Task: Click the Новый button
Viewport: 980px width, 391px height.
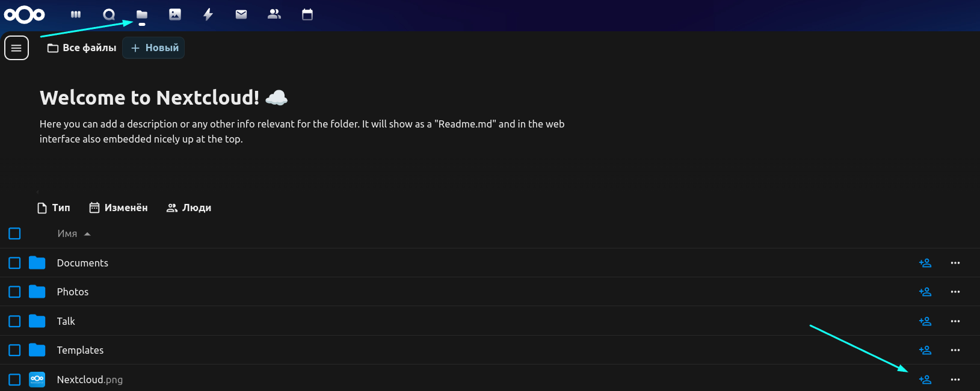Action: tap(154, 48)
